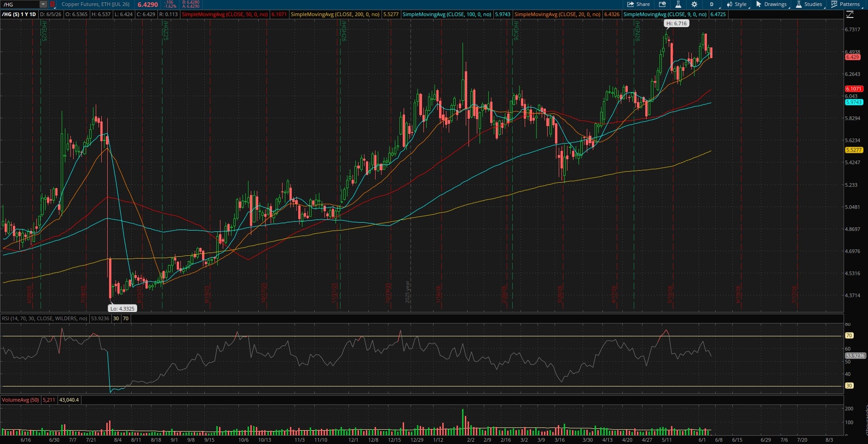Click Copper Futures, ETH (JUL 26) description

coord(96,4)
